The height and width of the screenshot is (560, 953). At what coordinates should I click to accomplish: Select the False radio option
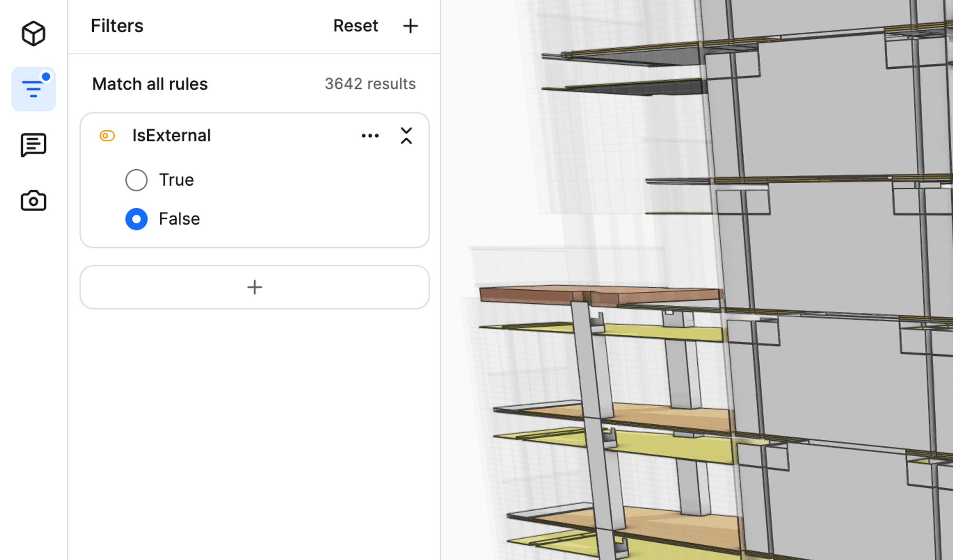pos(136,219)
